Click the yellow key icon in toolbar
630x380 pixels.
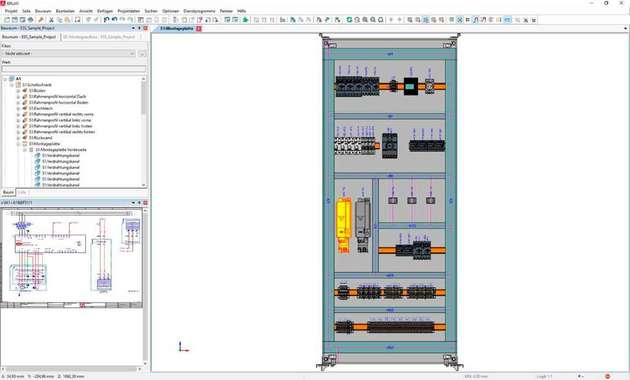coord(41,20)
